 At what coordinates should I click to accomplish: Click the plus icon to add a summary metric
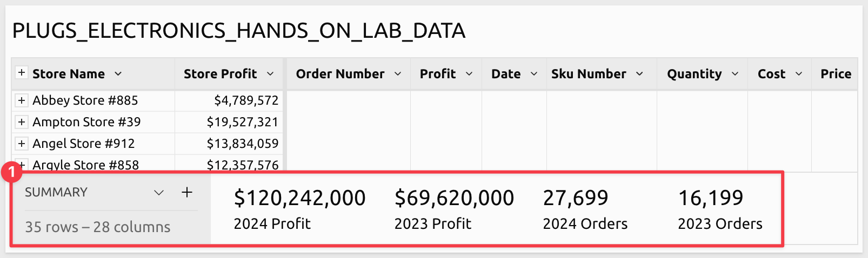click(x=187, y=192)
